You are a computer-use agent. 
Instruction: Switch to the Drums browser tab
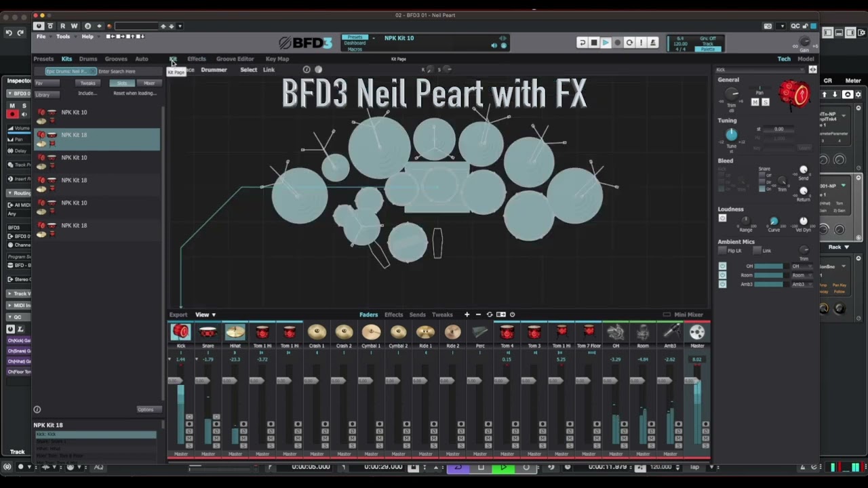88,59
